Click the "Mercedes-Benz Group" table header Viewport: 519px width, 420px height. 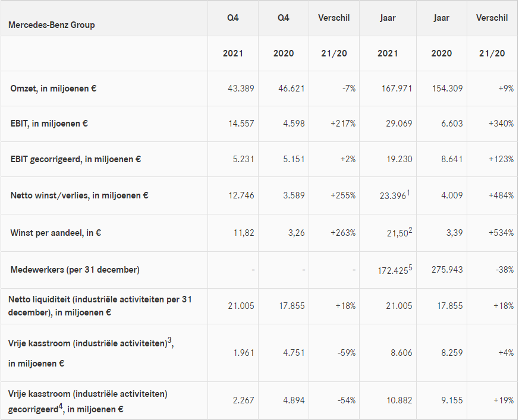coord(52,25)
